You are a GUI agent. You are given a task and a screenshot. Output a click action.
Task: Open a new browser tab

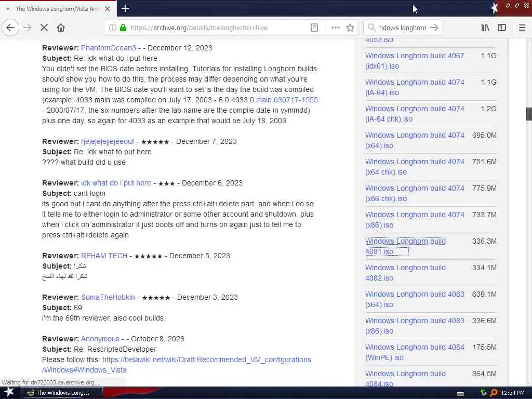click(x=125, y=8)
